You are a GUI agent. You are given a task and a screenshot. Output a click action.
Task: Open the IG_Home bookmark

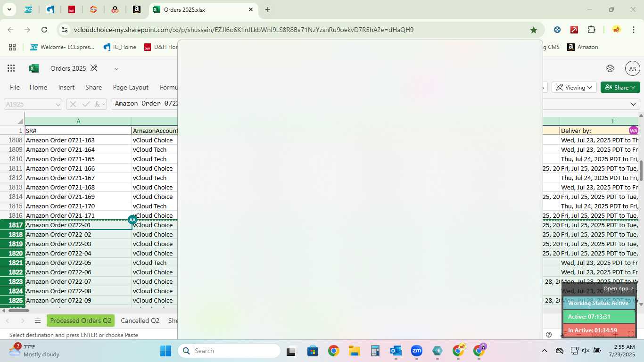click(120, 47)
